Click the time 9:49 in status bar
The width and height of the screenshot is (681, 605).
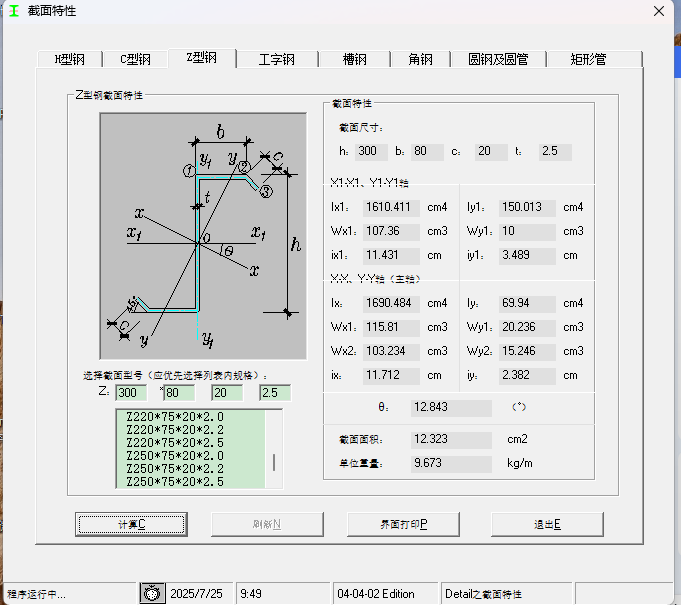pyautogui.click(x=251, y=594)
